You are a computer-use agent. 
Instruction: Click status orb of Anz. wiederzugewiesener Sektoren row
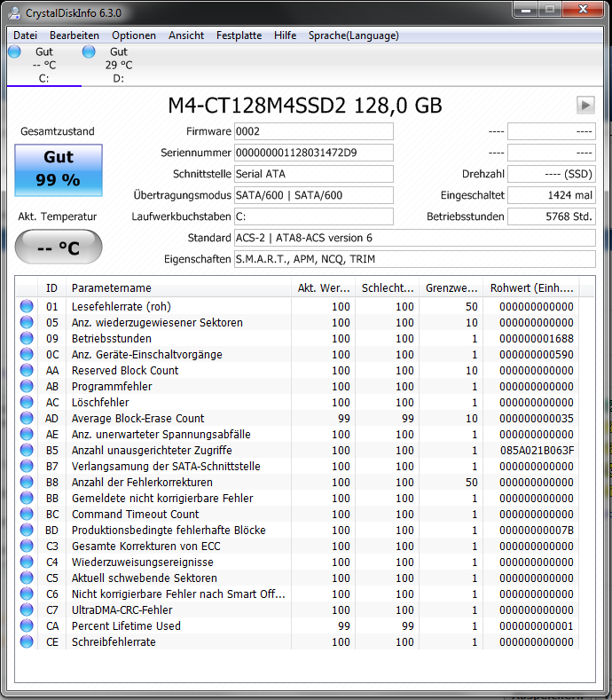27,322
